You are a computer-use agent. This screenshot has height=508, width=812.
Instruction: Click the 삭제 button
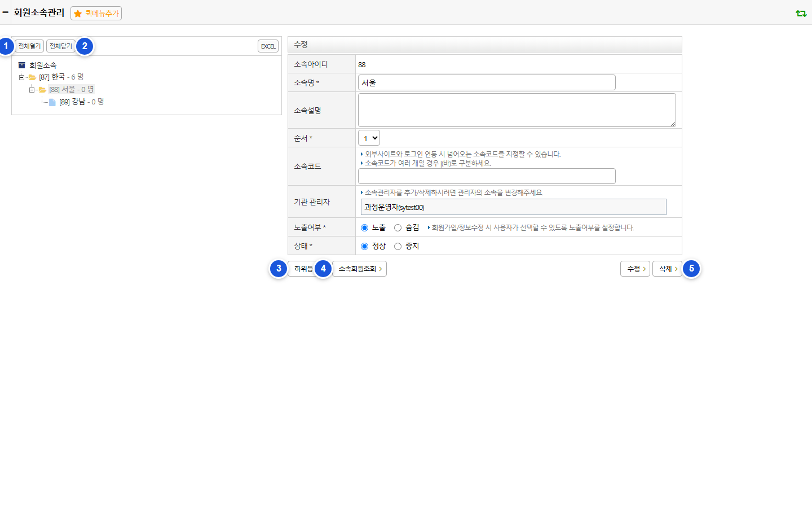(667, 269)
